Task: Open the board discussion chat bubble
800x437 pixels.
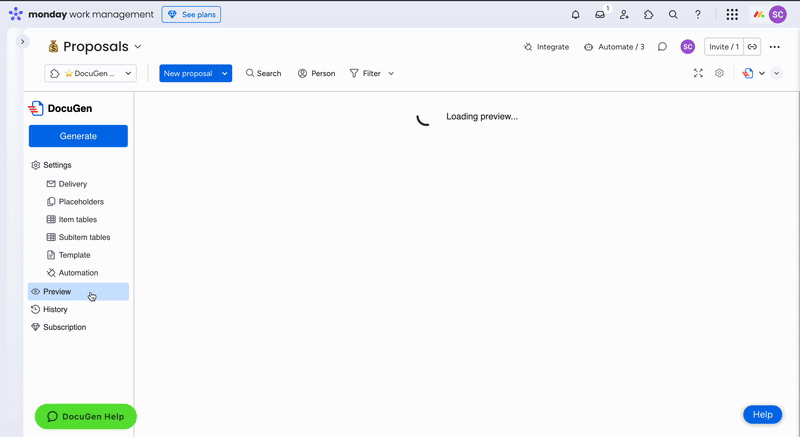Action: pyautogui.click(x=662, y=47)
